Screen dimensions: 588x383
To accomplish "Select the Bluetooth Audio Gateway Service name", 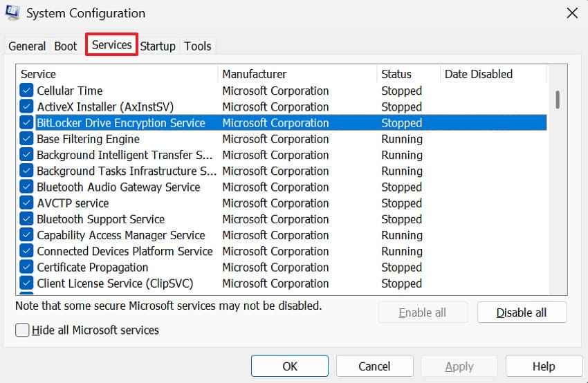I will pyautogui.click(x=118, y=187).
